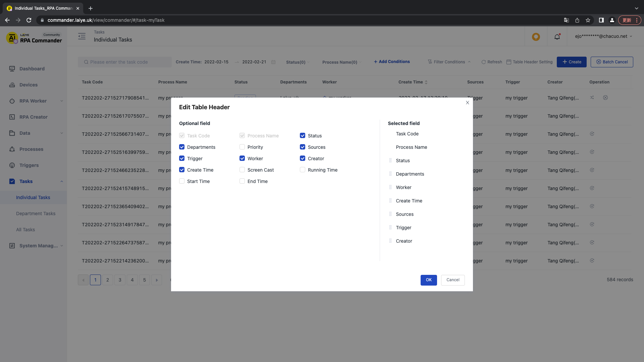Open the Create Time calendar picker icon

pos(273,62)
